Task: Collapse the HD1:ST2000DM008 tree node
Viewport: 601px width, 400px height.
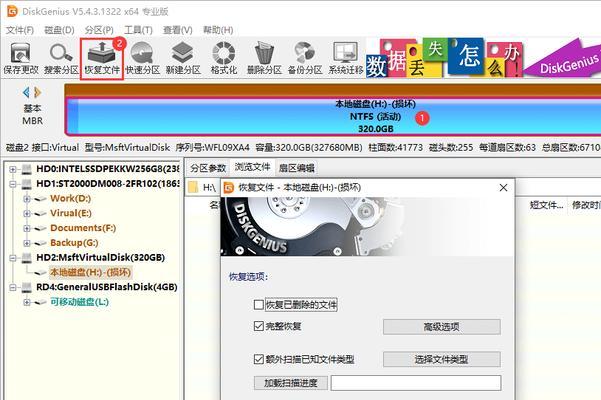Action: [x=13, y=184]
